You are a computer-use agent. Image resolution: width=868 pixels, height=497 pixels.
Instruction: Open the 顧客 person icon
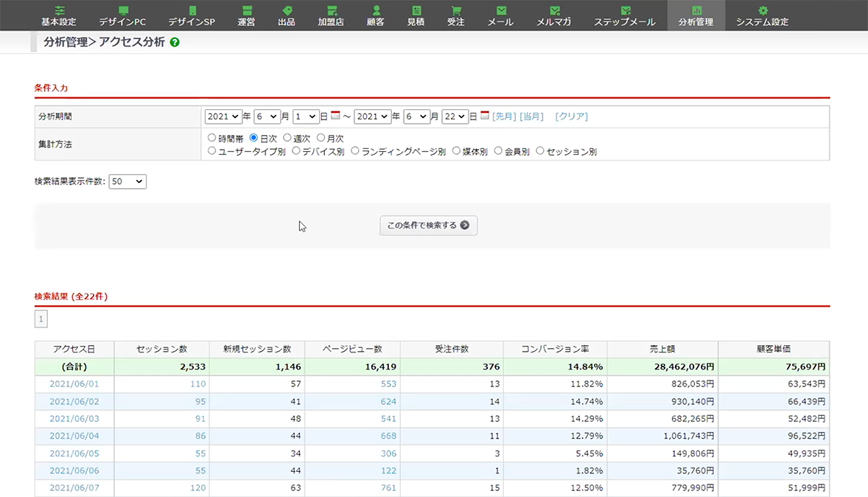[x=376, y=10]
